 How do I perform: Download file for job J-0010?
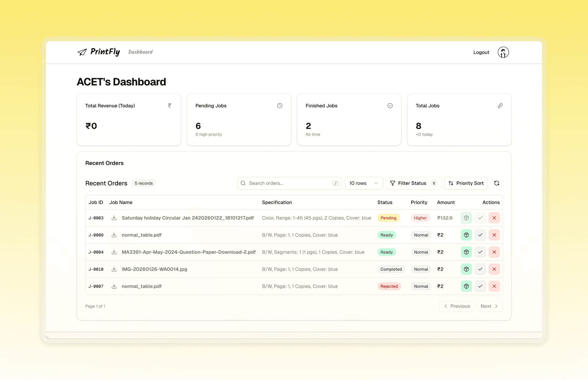coord(114,269)
